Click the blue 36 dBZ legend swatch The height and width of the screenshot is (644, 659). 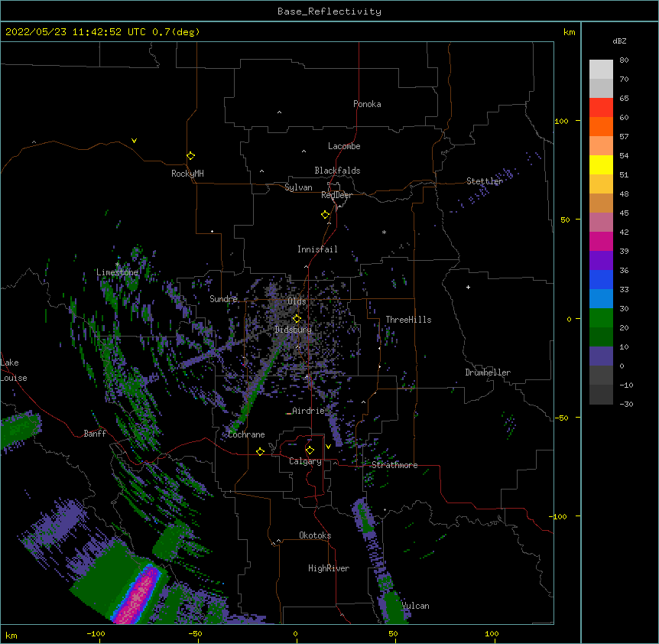[x=601, y=279]
